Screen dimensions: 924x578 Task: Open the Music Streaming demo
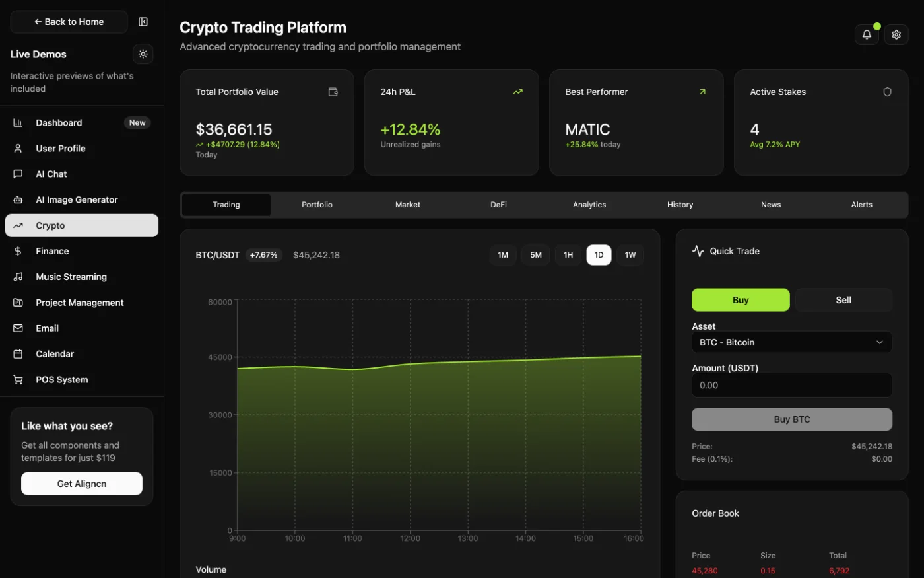pyautogui.click(x=82, y=277)
